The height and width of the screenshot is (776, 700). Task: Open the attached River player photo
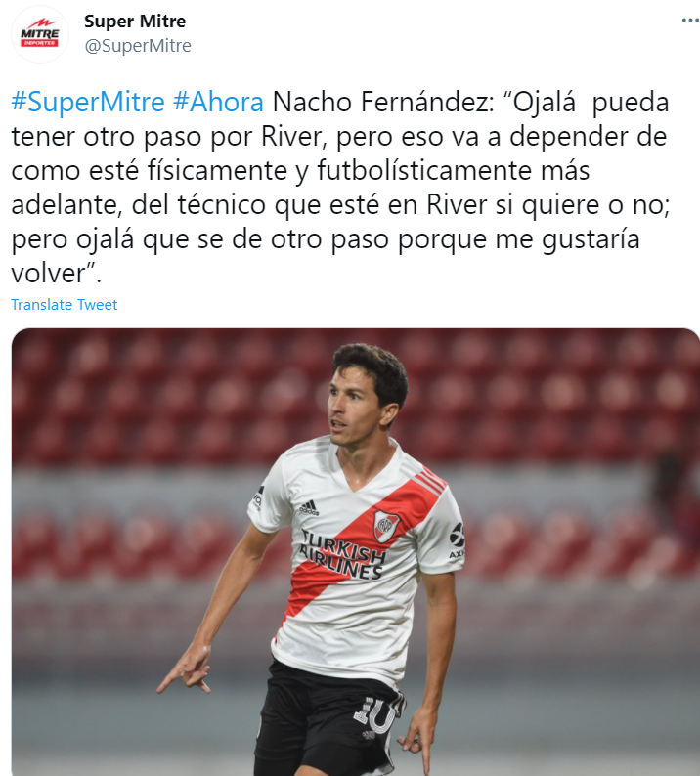356,552
